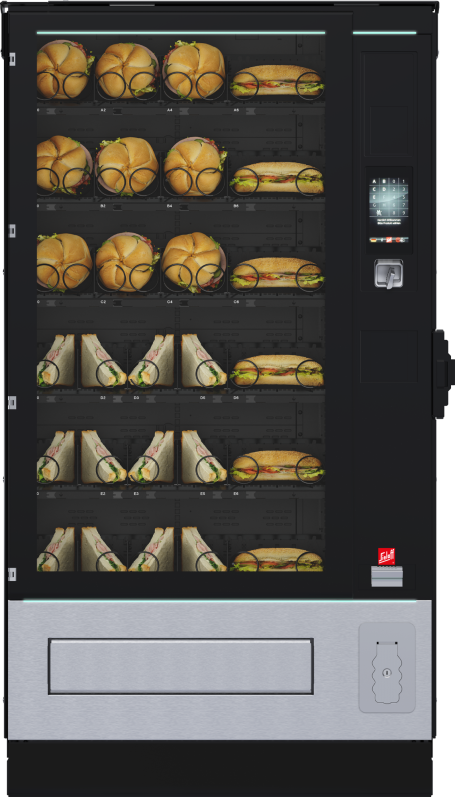Click the kaiser roll above label C4

(194, 261)
